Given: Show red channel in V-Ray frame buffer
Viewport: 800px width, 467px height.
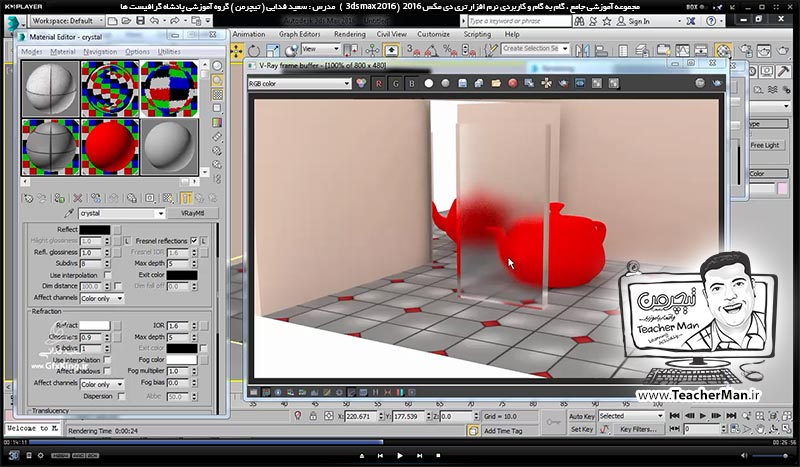Looking at the screenshot, I should pos(379,84).
